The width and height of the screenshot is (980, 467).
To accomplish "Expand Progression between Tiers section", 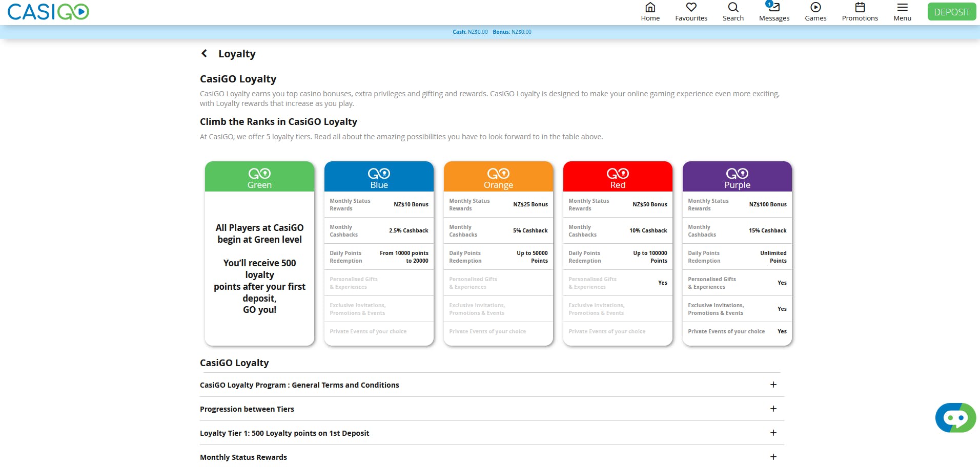I will point(773,409).
